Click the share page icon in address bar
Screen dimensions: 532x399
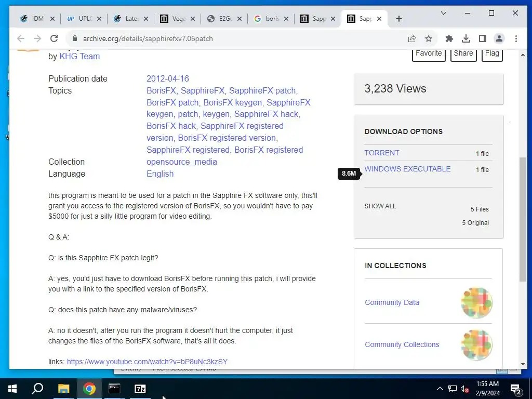pos(412,38)
